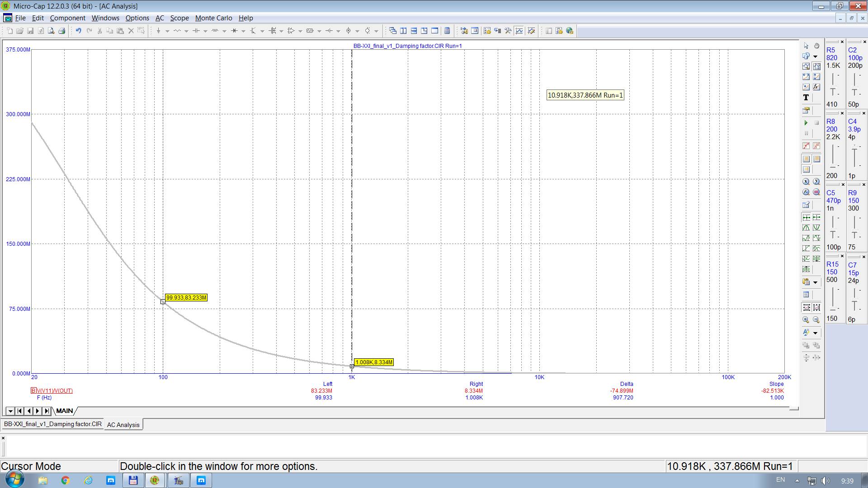Viewport: 868px width, 488px height.
Task: Click the MAIN page tab
Action: click(64, 411)
